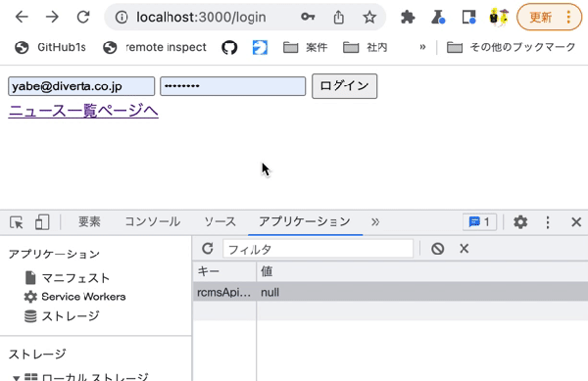
Task: Reload the page with the refresh icon
Action: click(x=83, y=17)
